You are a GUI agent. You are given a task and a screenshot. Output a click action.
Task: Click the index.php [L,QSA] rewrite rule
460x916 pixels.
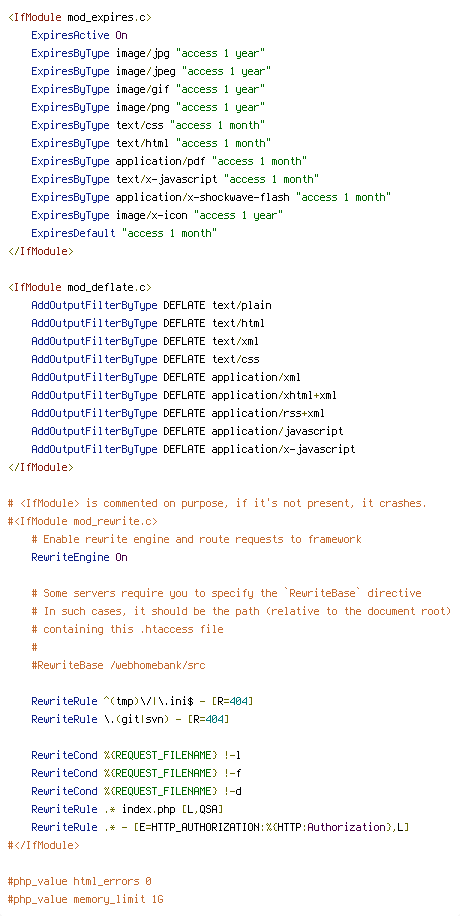pos(127,810)
